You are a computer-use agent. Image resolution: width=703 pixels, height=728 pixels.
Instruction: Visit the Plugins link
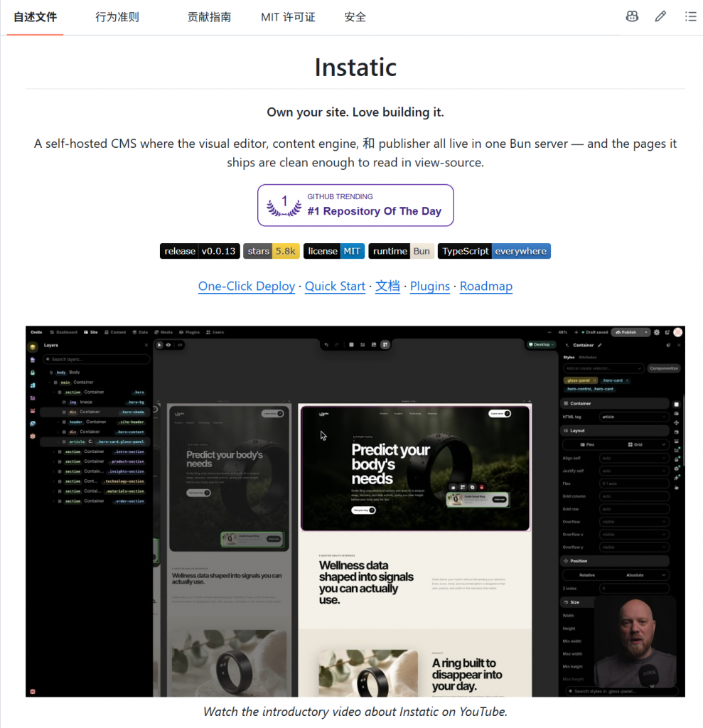pos(430,286)
